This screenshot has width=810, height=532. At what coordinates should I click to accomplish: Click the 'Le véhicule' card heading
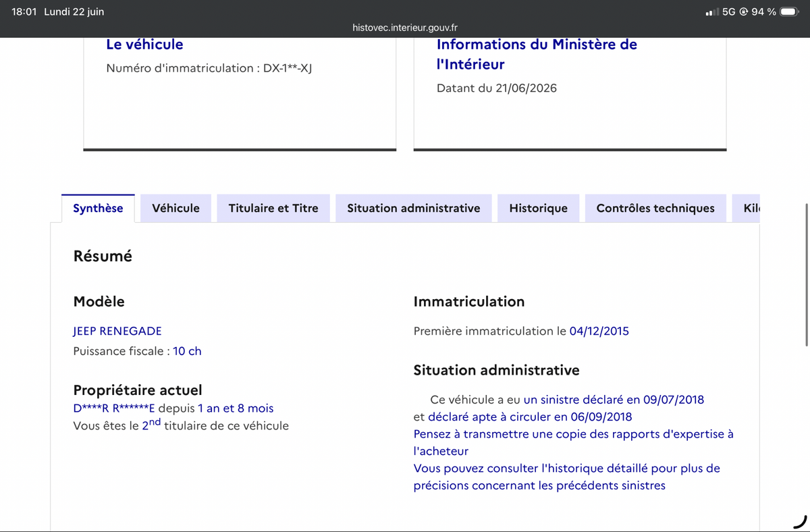point(144,45)
